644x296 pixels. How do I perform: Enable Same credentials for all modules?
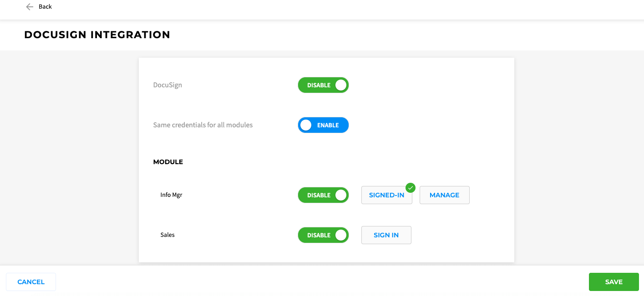tap(323, 125)
